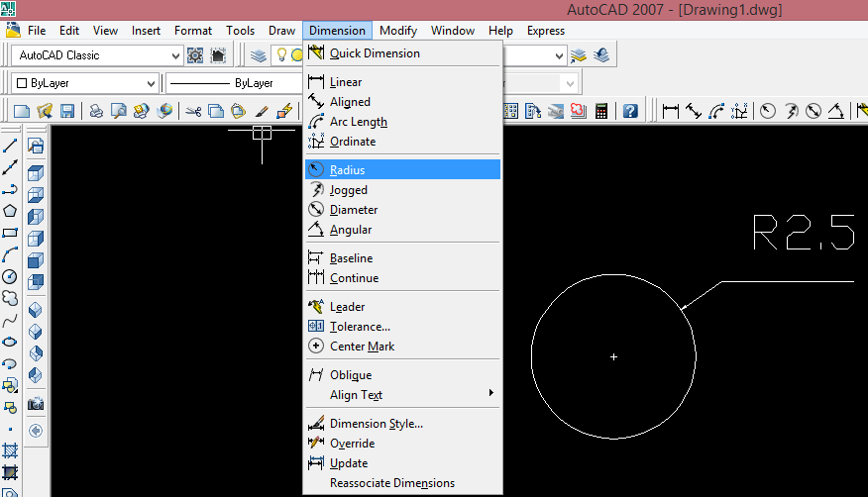Viewport: 868px width, 497px height.
Task: Open the QuickCalc calculator icon
Action: click(601, 111)
